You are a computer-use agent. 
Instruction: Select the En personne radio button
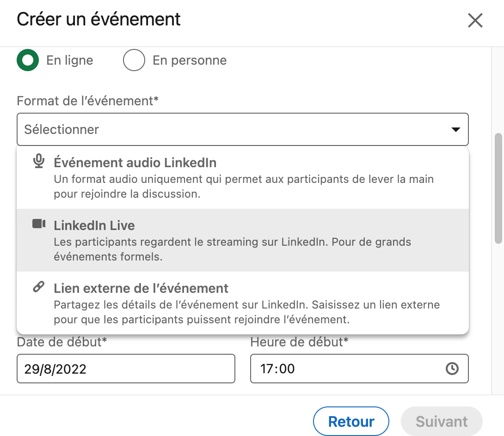pyautogui.click(x=134, y=60)
